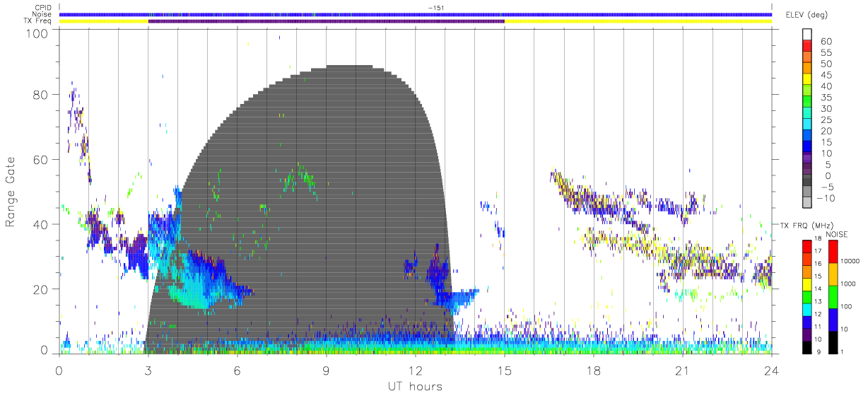Image resolution: width=868 pixels, height=401 pixels.
Task: Click the blue segment of NOISE color bar
Action: (x=833, y=320)
